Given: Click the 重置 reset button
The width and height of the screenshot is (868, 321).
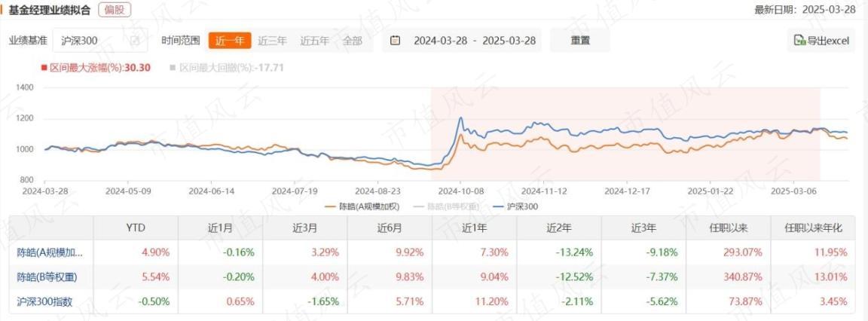Looking at the screenshot, I should [x=580, y=41].
